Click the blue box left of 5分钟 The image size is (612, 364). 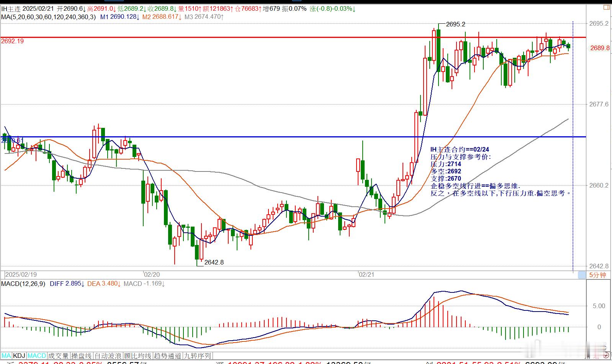click(x=582, y=275)
